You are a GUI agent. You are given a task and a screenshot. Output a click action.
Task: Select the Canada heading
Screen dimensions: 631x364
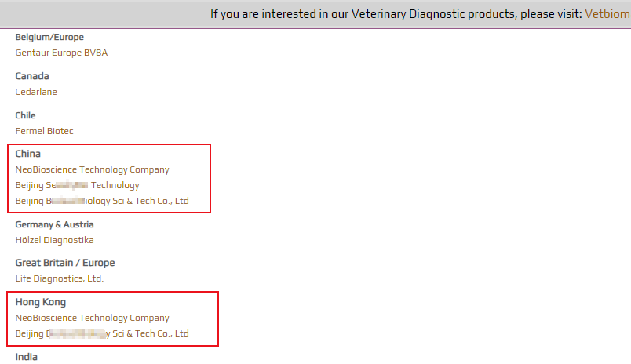[x=32, y=76]
